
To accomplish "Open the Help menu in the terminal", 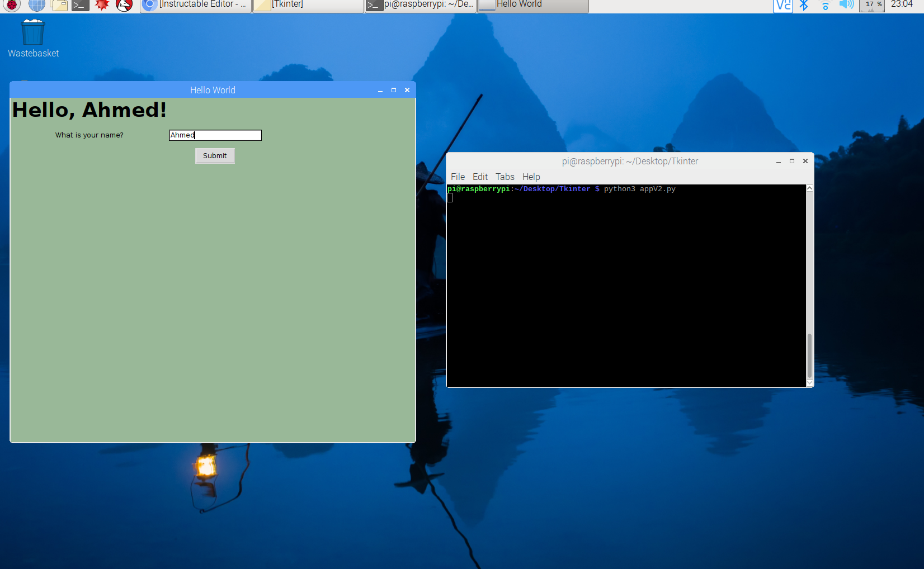I will point(530,177).
